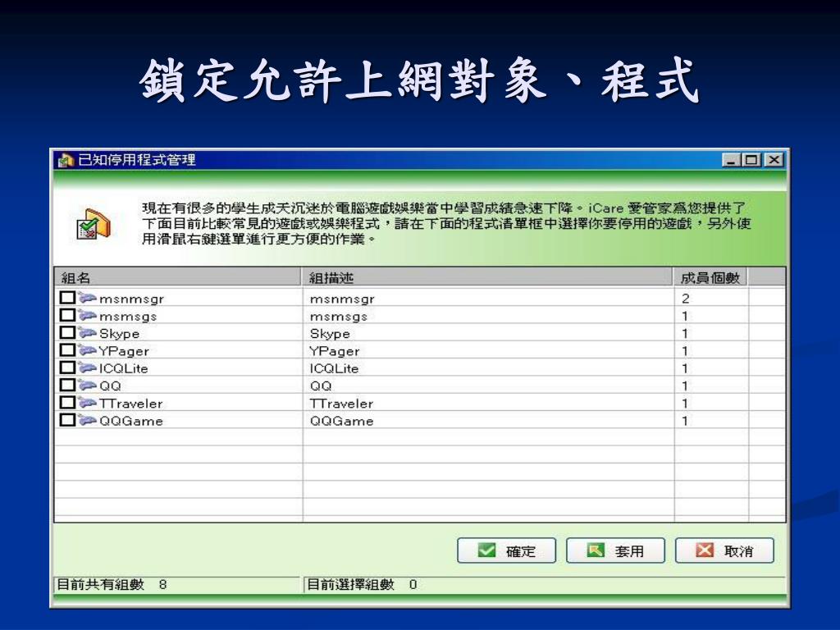Sort by the 成員個數 column header
This screenshot has width=840, height=630.
(x=710, y=277)
